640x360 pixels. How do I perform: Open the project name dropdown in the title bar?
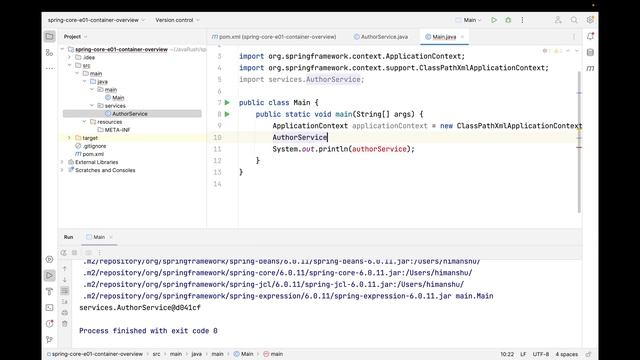pos(96,20)
